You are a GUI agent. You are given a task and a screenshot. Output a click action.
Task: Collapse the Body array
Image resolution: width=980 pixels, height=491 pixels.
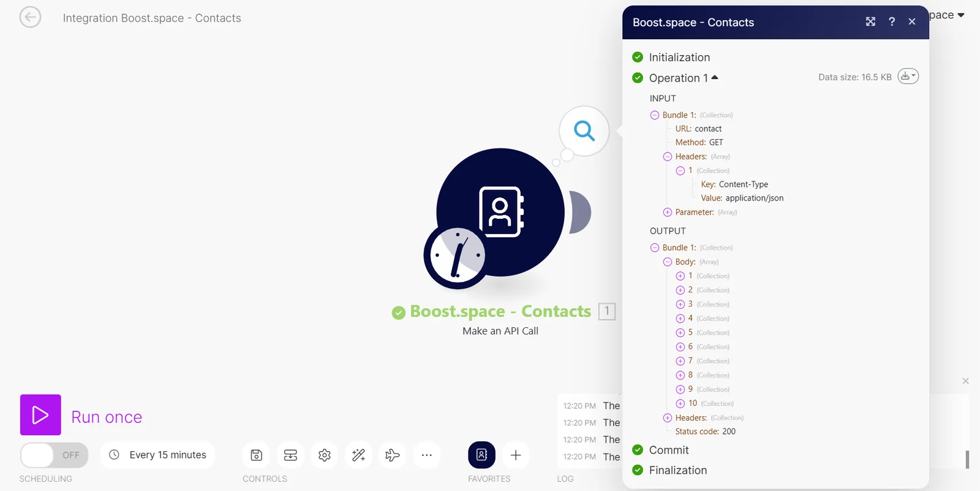668,262
